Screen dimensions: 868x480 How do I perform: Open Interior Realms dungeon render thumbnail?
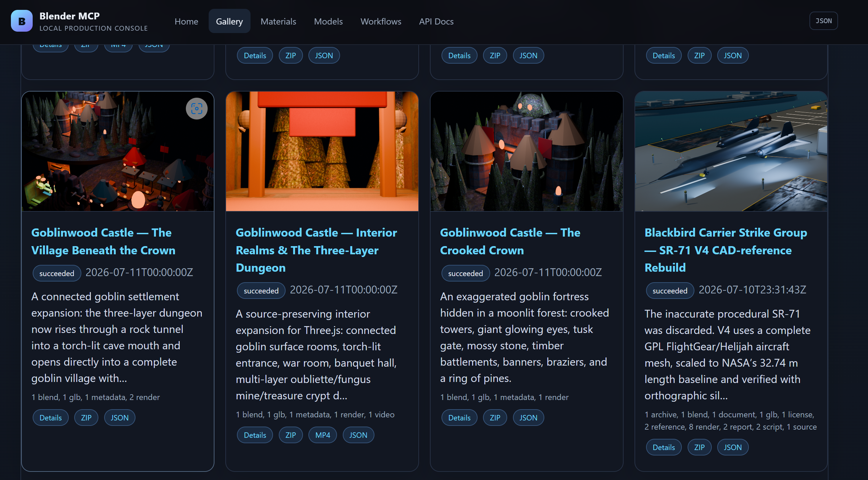[322, 151]
